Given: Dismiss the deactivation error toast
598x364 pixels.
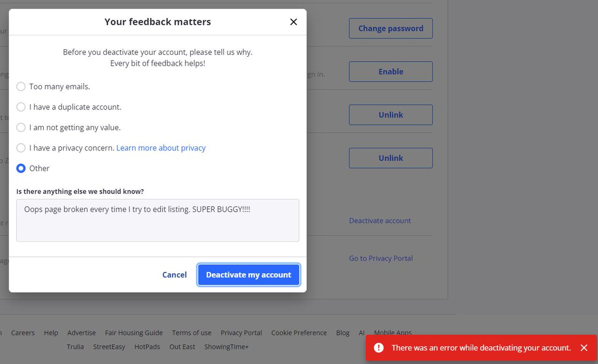Looking at the screenshot, I should tap(584, 348).
